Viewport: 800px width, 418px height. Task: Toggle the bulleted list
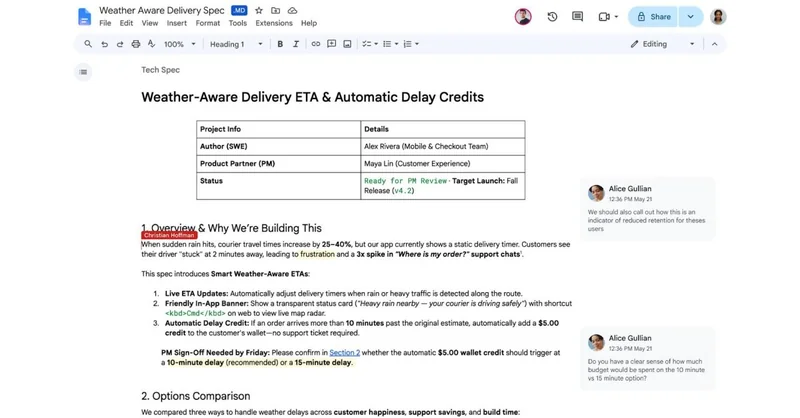point(387,44)
